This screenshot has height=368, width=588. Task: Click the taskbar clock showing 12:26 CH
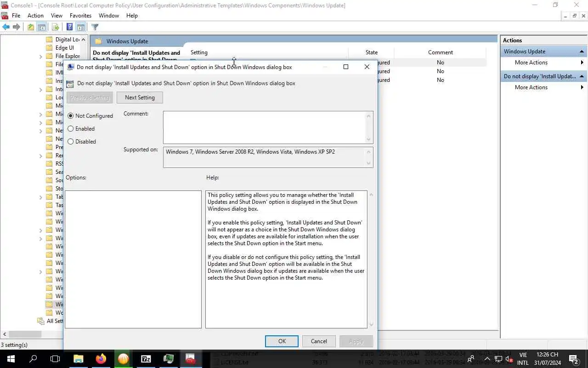pos(548,359)
